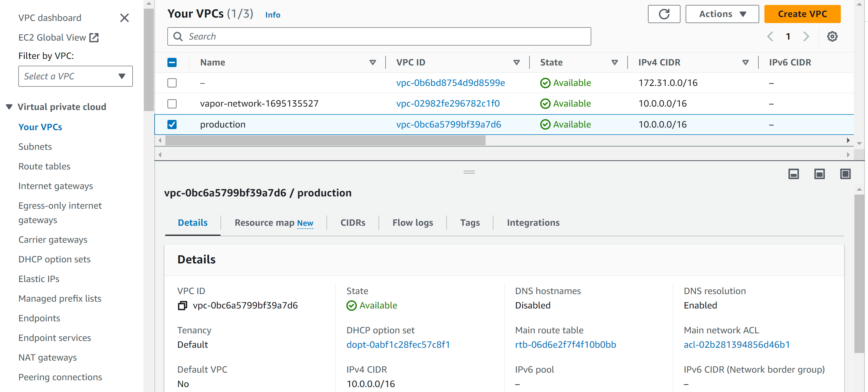Go to Carrier gateways in sidebar
The width and height of the screenshot is (868, 392).
tap(53, 240)
